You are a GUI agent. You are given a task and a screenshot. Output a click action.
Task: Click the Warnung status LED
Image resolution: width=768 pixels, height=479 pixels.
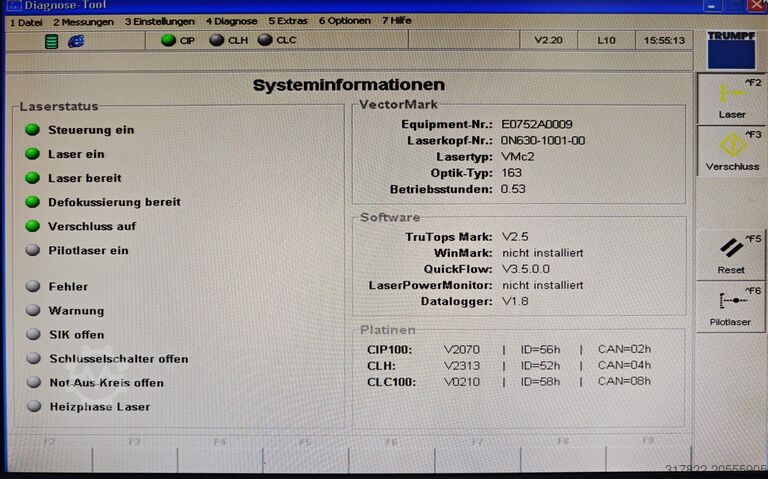click(x=33, y=310)
